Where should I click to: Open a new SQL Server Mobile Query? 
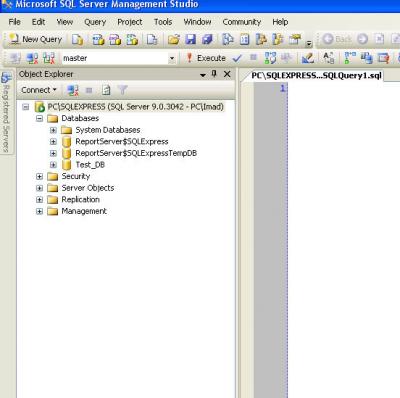152,40
